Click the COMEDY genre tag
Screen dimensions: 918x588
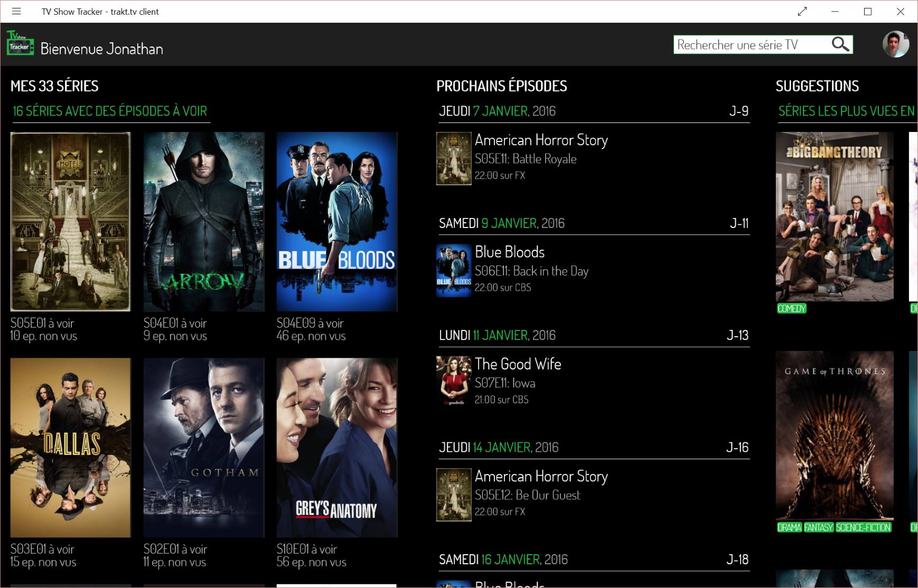click(x=791, y=309)
